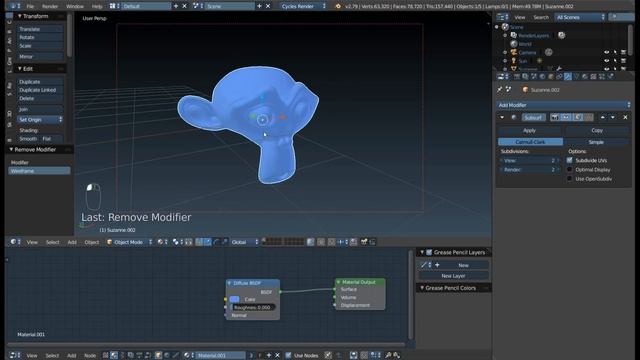Click the pin icon beside Suzanne.002
640x360 pixels.
[500, 89]
